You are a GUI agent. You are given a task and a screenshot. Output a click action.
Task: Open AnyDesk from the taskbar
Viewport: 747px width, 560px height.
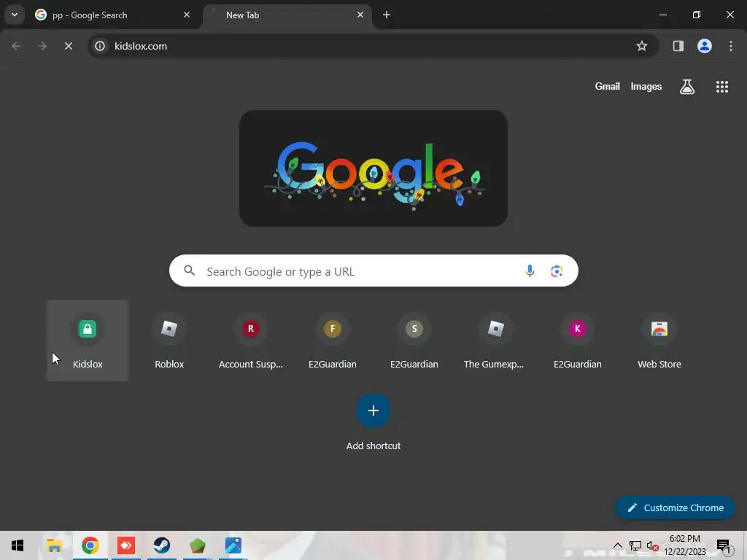click(126, 545)
